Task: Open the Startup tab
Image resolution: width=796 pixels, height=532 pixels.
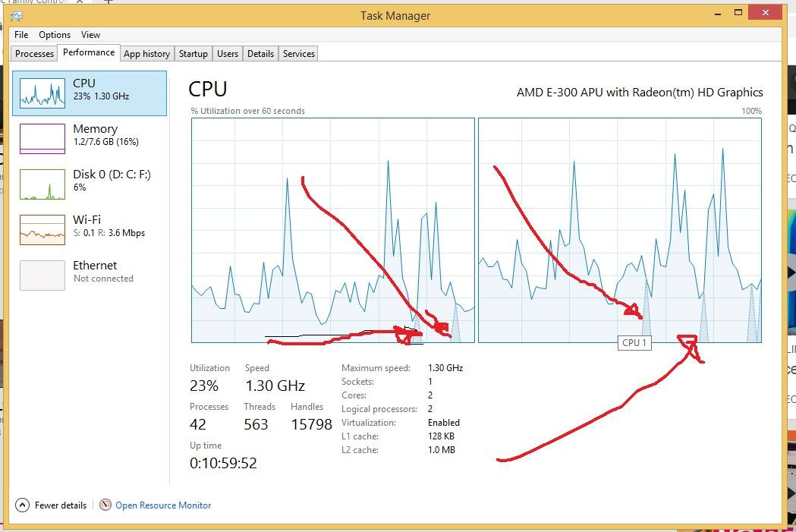Action: (x=193, y=53)
